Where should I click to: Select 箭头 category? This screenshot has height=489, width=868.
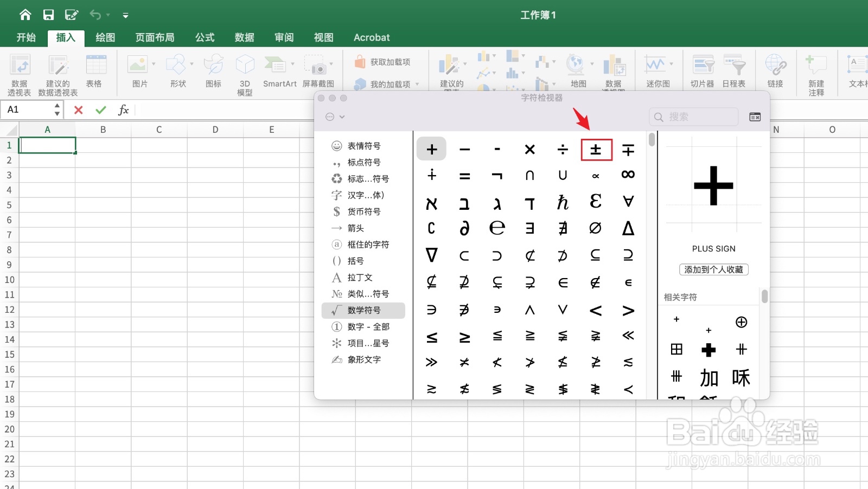coord(363,228)
